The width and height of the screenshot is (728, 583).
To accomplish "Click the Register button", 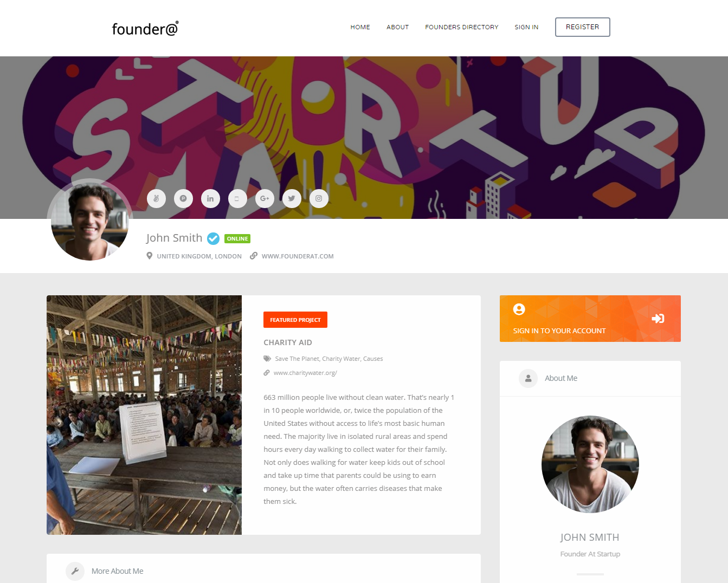I will (583, 27).
